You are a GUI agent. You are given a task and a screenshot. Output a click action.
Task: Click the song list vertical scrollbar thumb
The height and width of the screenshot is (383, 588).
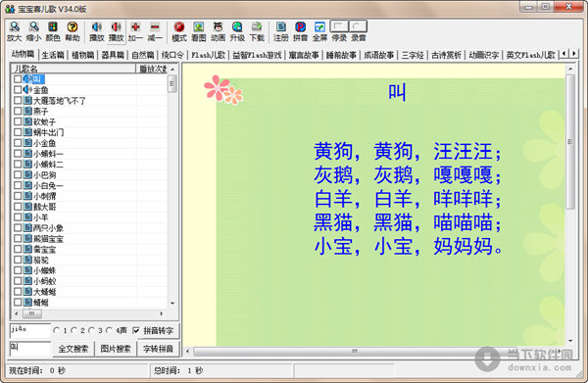(172, 83)
